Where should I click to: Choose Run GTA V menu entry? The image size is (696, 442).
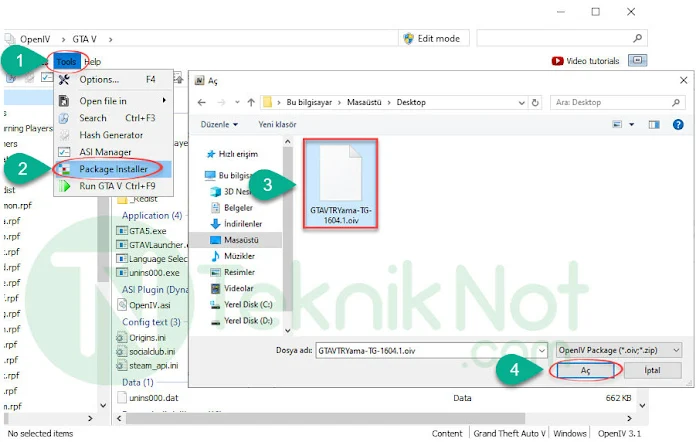(113, 186)
